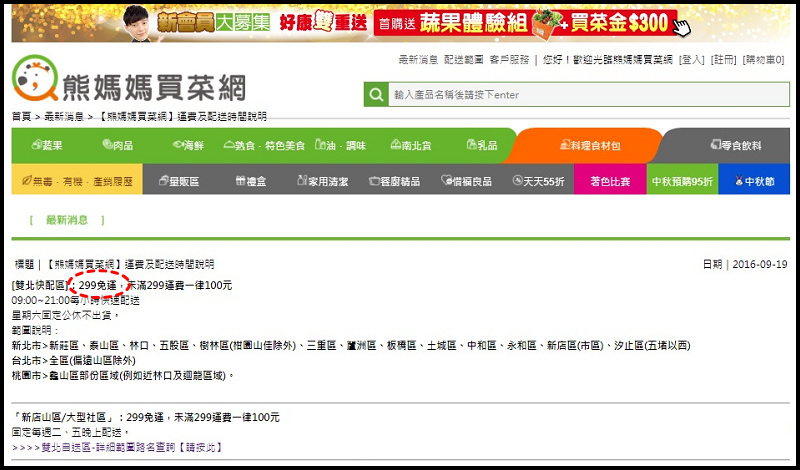Select the 海鮮 fish icon category
This screenshot has height=470, width=800.
pos(188,145)
